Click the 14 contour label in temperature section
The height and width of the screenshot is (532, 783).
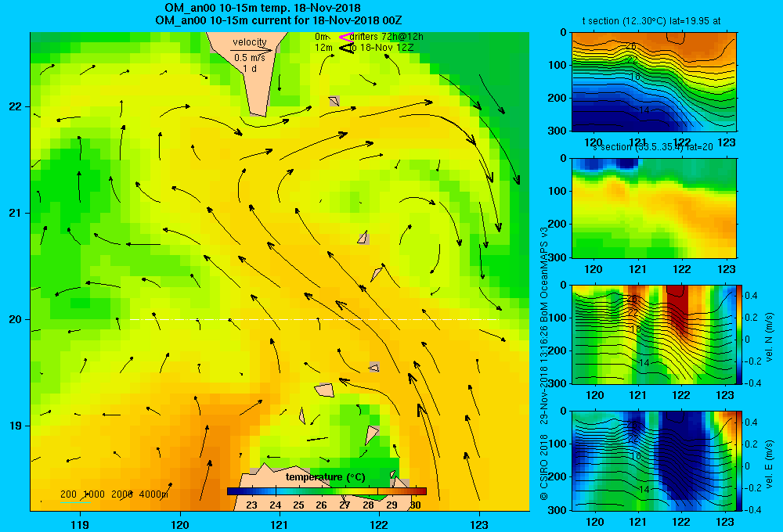[x=644, y=110]
